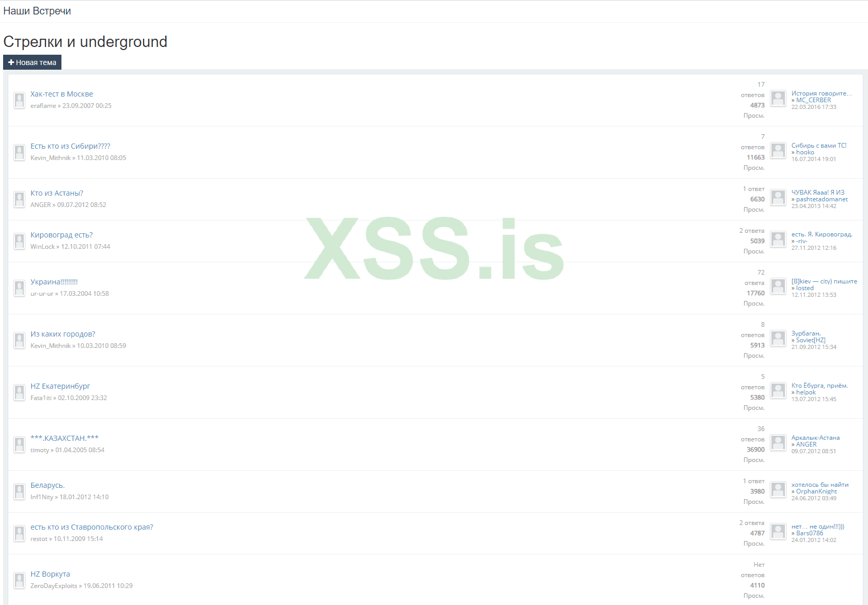Open the Беларусь. thread
The height and width of the screenshot is (605, 868).
(x=48, y=485)
